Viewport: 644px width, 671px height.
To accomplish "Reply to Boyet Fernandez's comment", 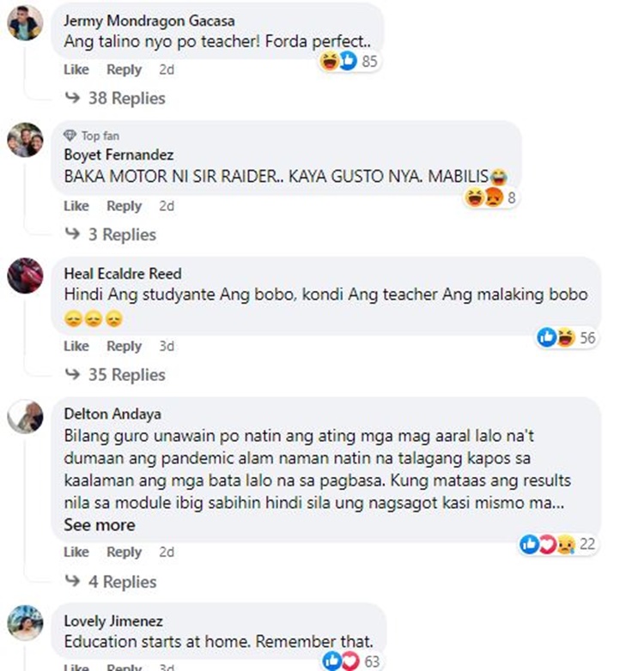I will click(x=124, y=206).
